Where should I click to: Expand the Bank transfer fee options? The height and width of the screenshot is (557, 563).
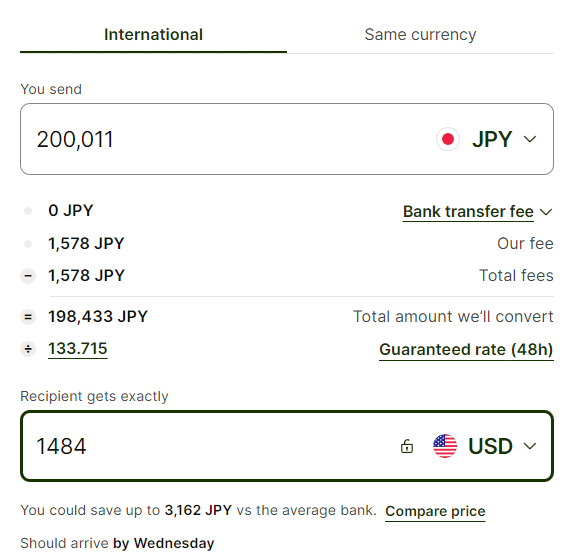point(477,212)
